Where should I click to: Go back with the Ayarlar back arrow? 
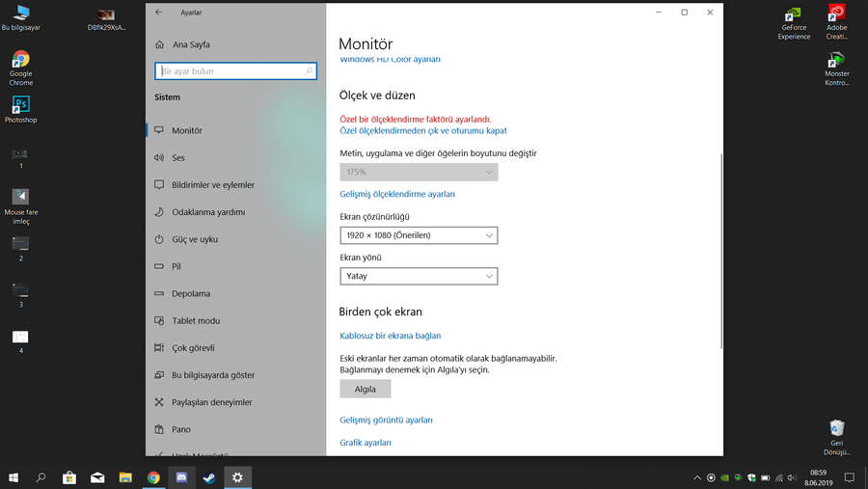159,13
